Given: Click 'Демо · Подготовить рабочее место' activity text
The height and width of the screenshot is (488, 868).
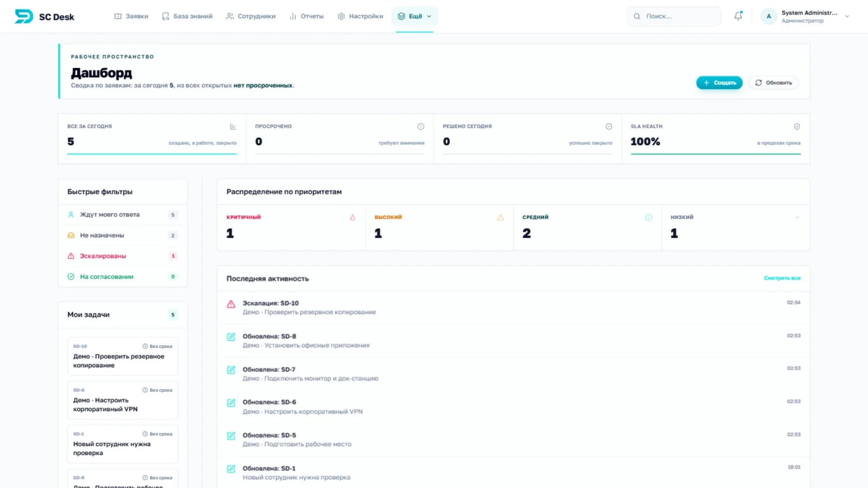Looking at the screenshot, I should [297, 444].
